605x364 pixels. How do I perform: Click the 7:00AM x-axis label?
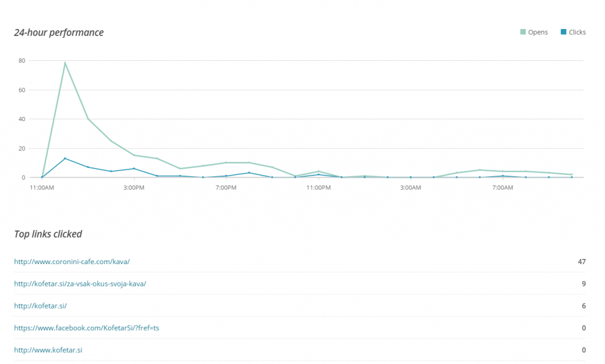(x=503, y=188)
